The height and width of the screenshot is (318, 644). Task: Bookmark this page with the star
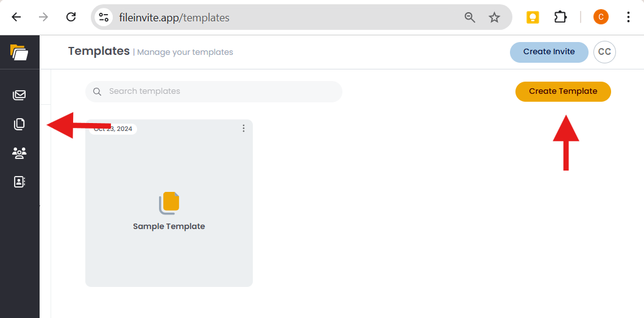(x=494, y=18)
